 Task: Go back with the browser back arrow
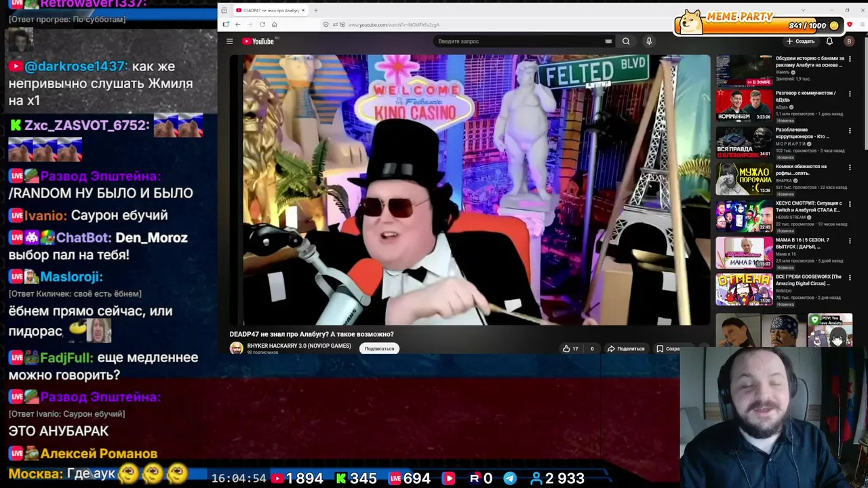pos(238,24)
